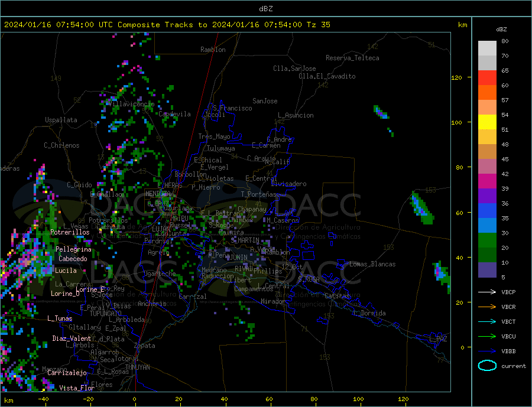This screenshot has height=407, width=532.
Task: Click the TUPUNGATO city label
Action: 106,314
